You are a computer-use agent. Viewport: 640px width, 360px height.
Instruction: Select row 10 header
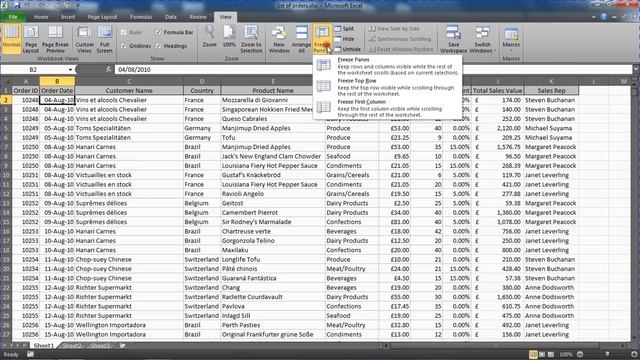pos(6,175)
